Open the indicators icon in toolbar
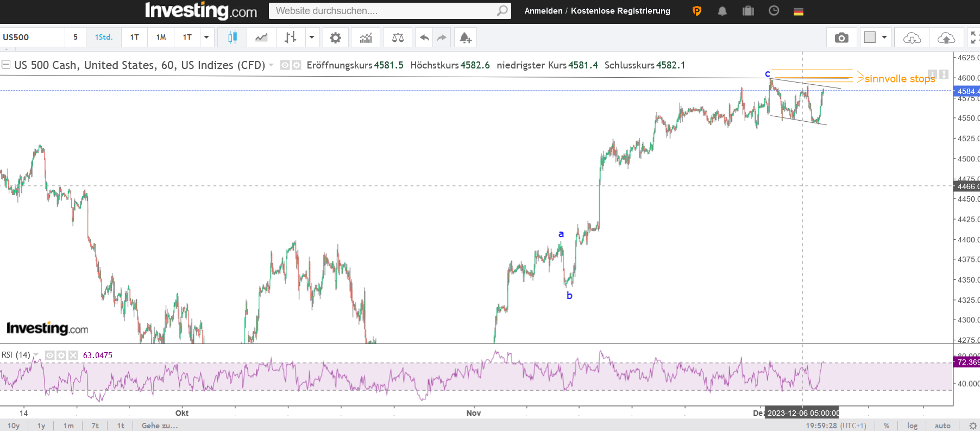 [366, 38]
